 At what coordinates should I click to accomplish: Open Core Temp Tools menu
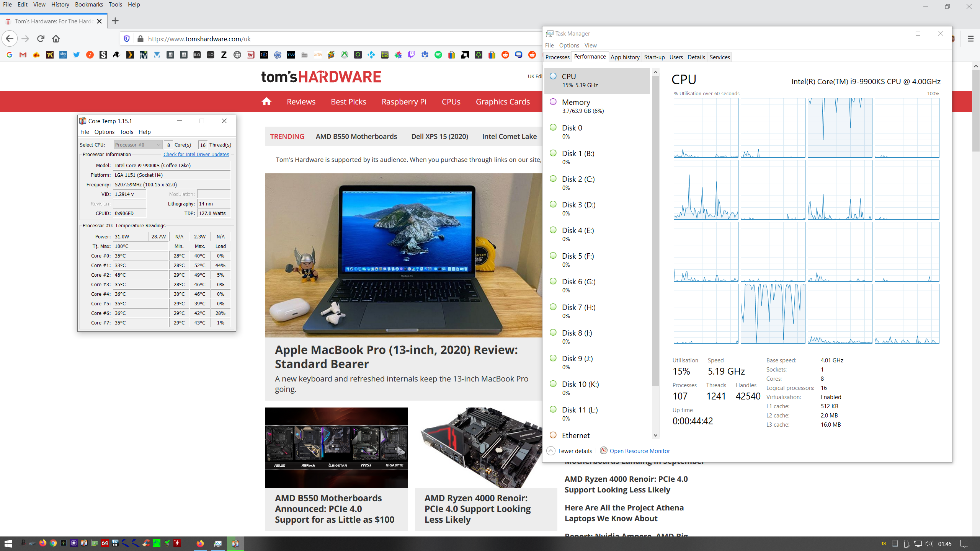(x=126, y=132)
